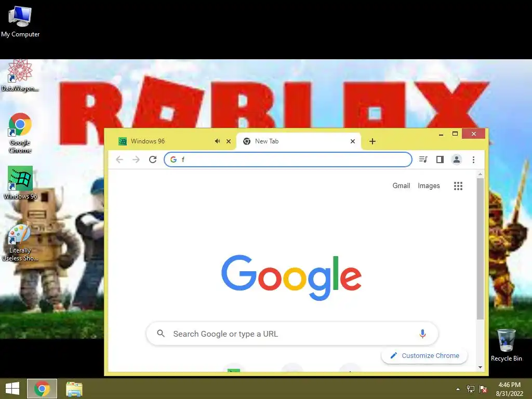The height and width of the screenshot is (399, 532).
Task: Click the scrollbar down arrow
Action: pos(480,367)
